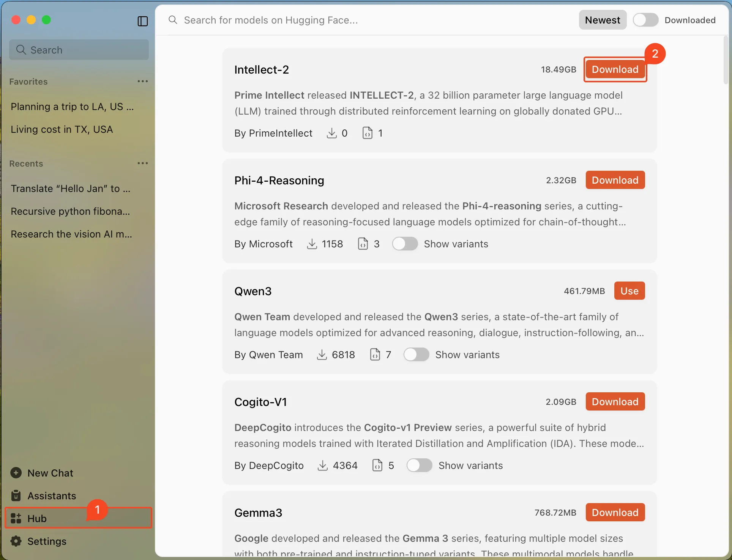Open the Favorites three-dot menu
The height and width of the screenshot is (560, 732).
pos(143,81)
